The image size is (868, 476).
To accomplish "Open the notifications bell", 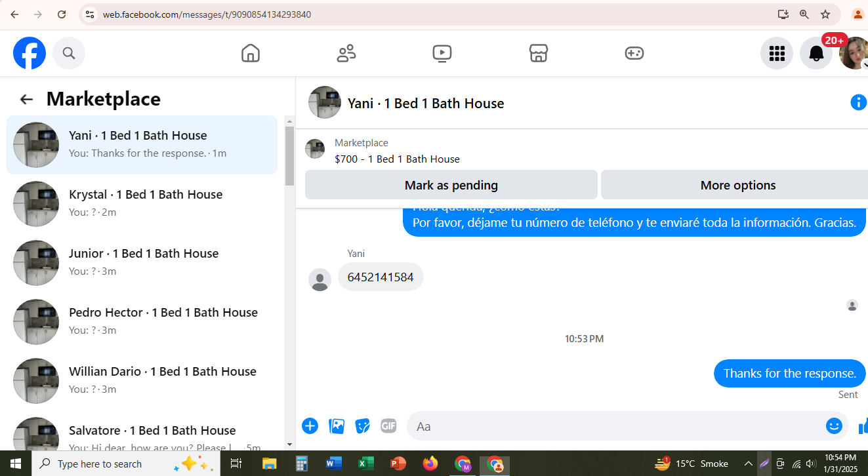I will click(816, 53).
